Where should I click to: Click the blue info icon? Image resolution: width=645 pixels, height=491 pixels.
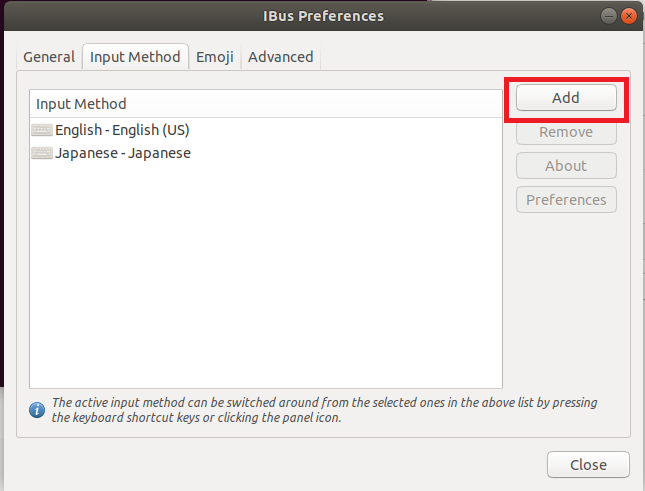point(37,410)
